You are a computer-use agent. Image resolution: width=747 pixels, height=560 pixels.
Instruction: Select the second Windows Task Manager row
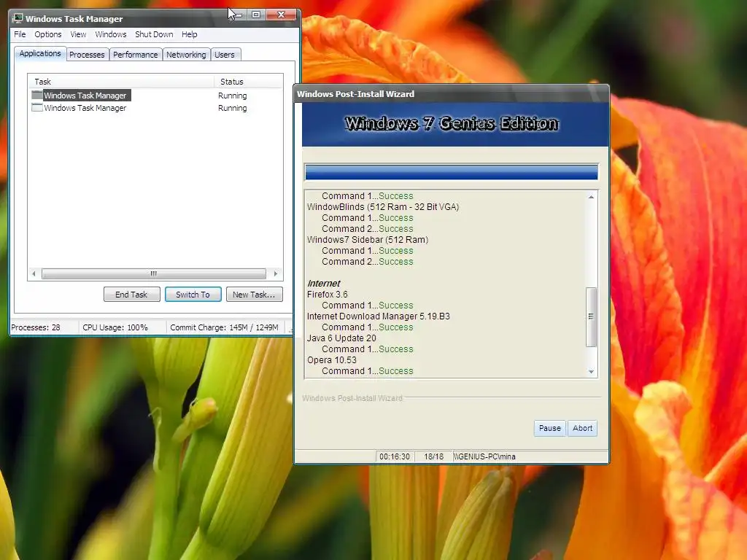(x=155, y=108)
